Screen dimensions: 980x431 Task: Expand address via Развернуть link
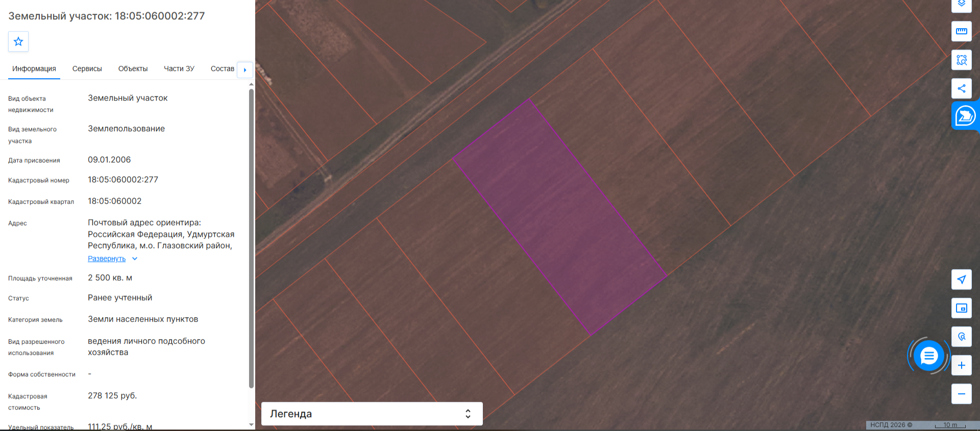point(107,258)
